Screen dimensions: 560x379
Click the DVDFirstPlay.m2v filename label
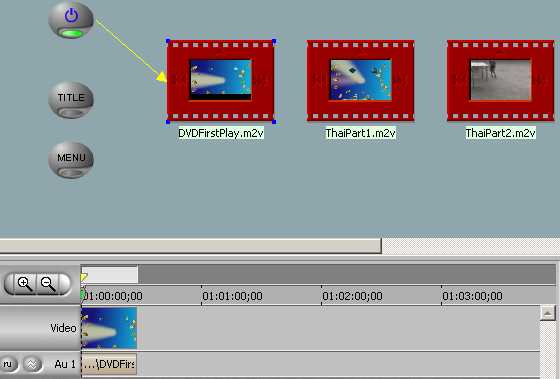click(221, 133)
